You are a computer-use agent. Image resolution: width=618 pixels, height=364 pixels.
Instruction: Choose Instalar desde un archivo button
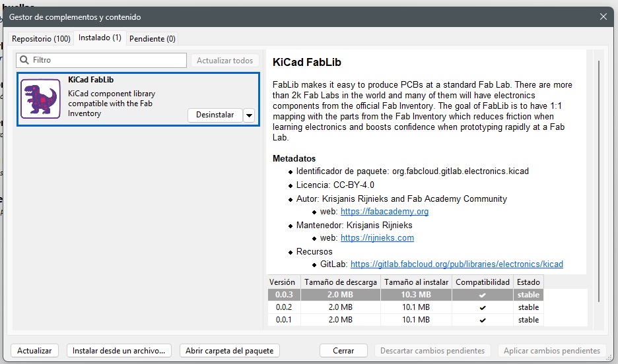(120, 351)
